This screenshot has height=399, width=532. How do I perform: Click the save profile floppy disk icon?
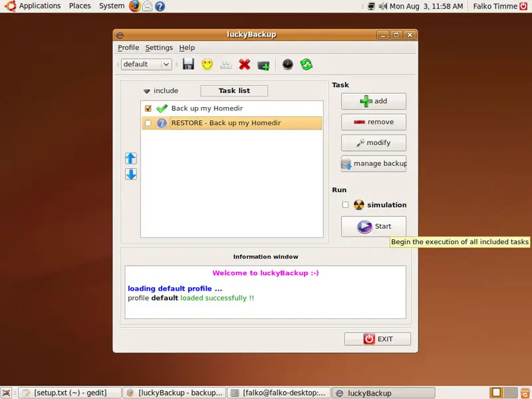[x=188, y=64]
